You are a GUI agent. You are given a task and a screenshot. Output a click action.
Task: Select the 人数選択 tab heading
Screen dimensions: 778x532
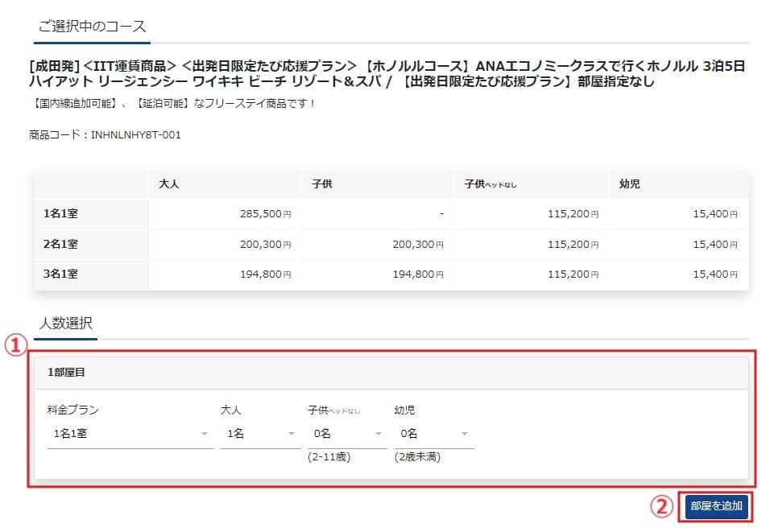tap(66, 324)
